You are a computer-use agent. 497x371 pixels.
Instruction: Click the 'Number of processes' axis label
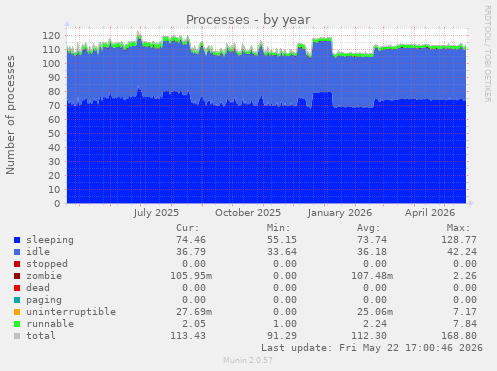point(10,115)
